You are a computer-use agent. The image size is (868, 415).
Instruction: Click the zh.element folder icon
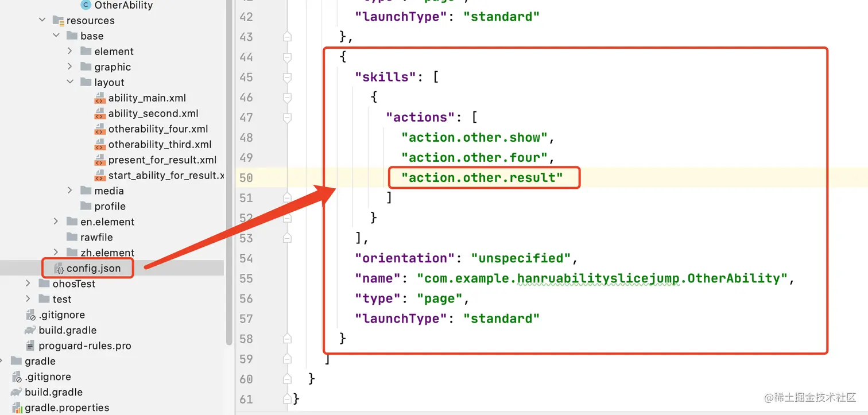(72, 253)
